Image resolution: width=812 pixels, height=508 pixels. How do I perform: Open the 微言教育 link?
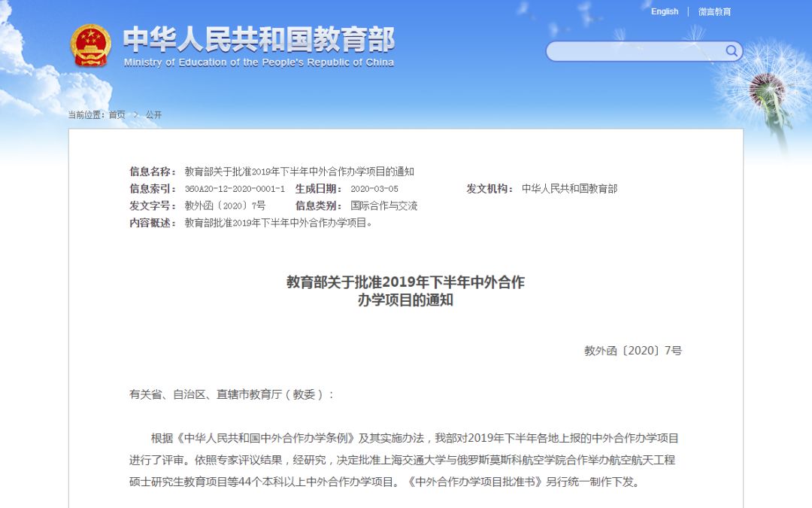tap(714, 11)
